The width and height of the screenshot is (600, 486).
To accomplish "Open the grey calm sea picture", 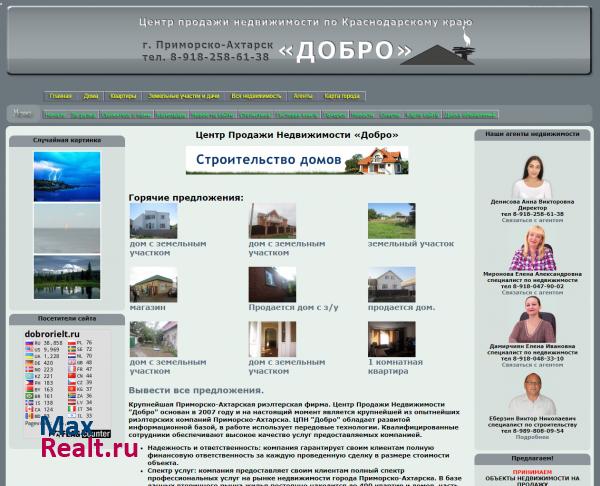I will pos(67,228).
